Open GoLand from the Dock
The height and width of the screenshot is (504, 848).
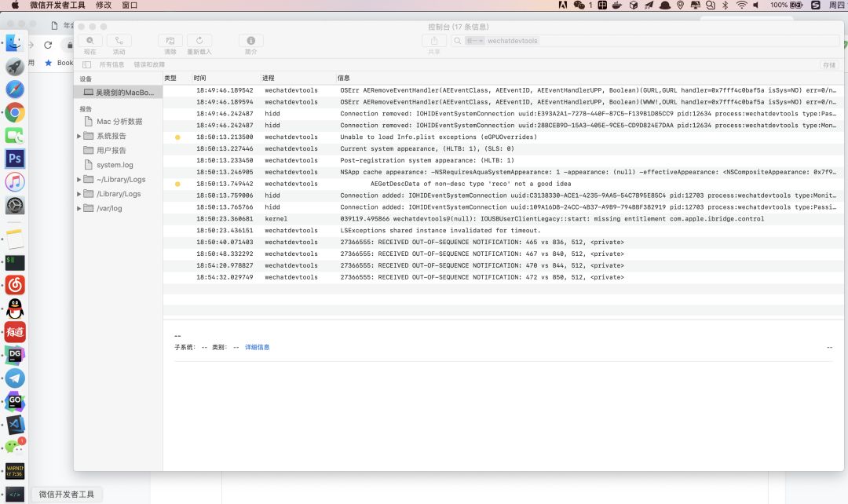15,402
